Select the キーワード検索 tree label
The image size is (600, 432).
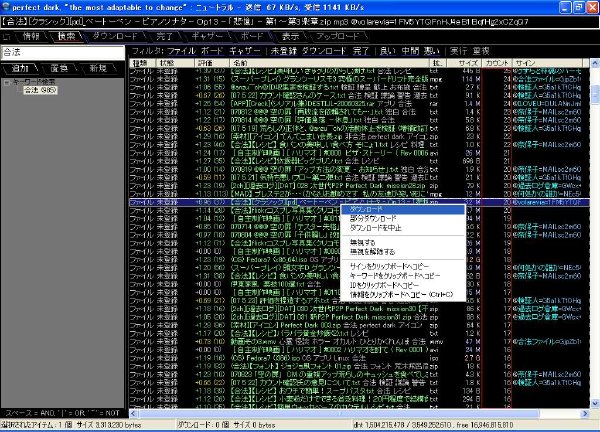(x=34, y=82)
